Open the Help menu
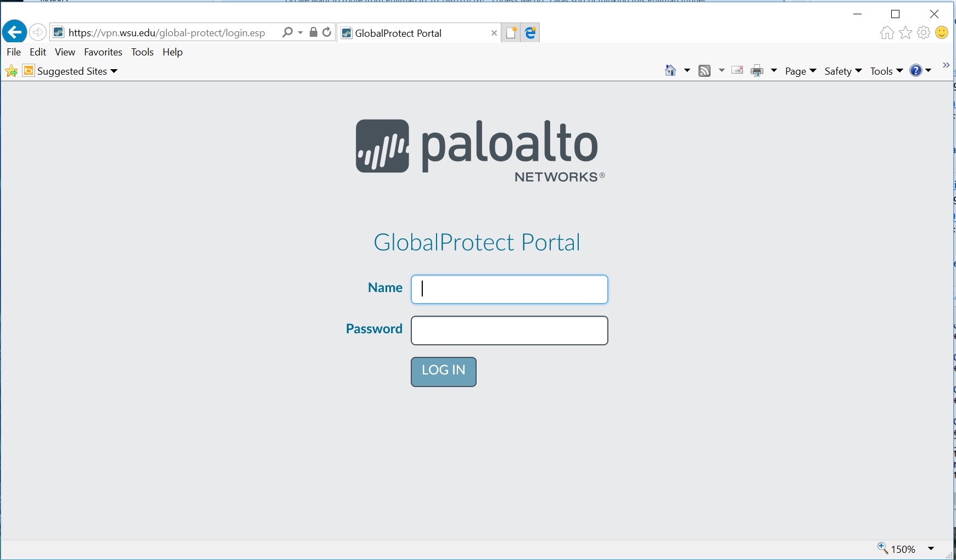The height and width of the screenshot is (560, 956). click(172, 52)
